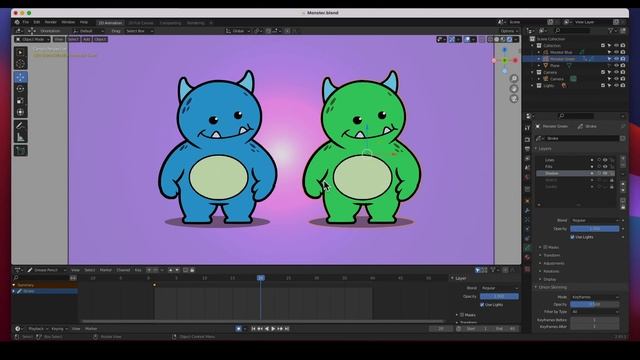Click the viewport zoom magnifier icon

(514, 78)
